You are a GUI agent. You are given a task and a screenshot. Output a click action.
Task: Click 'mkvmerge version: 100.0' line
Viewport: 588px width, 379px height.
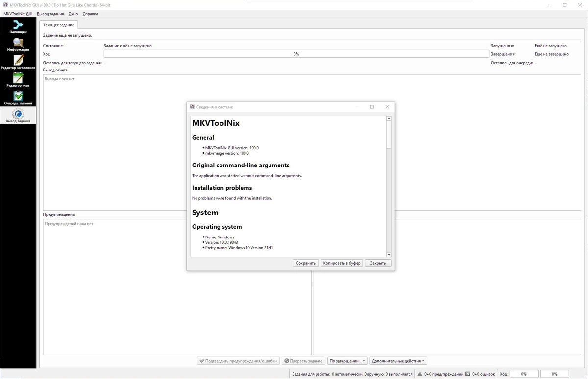227,153
